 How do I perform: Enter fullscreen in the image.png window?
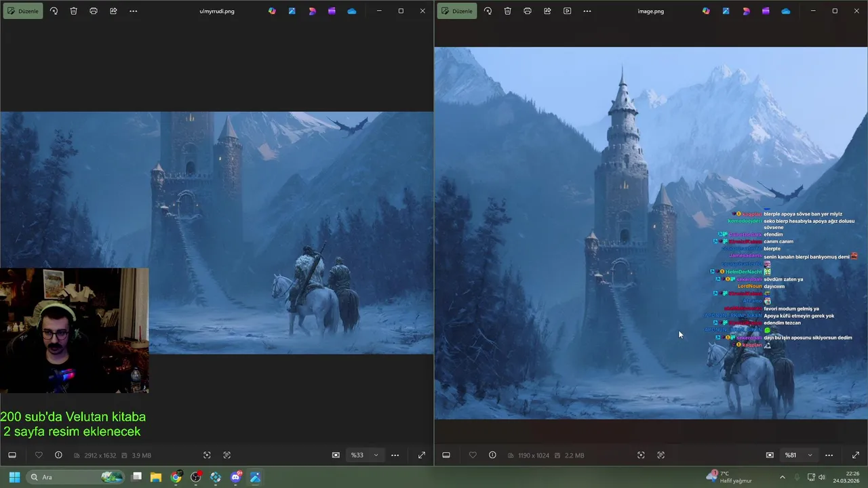tap(855, 455)
